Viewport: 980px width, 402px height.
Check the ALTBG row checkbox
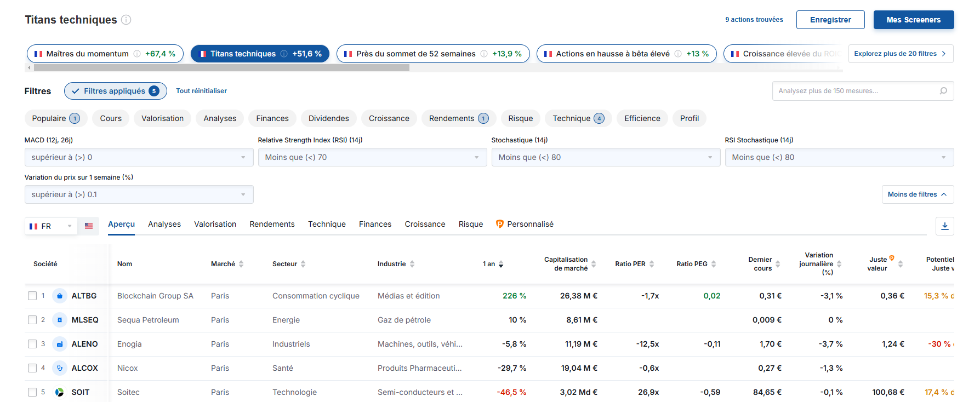(x=32, y=296)
